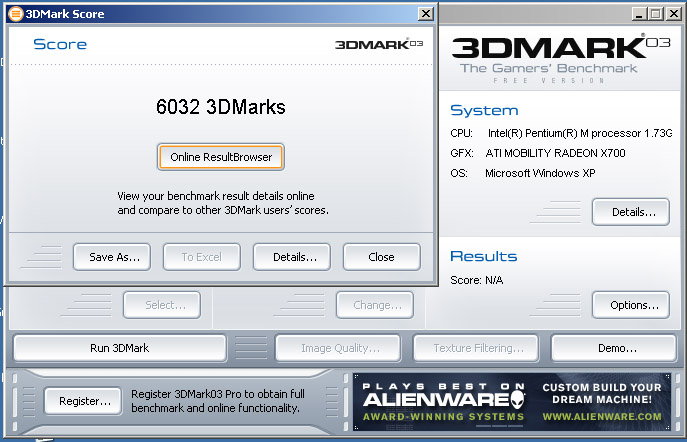Image resolution: width=687 pixels, height=442 pixels.
Task: Click the Select tests button
Action: point(162,305)
